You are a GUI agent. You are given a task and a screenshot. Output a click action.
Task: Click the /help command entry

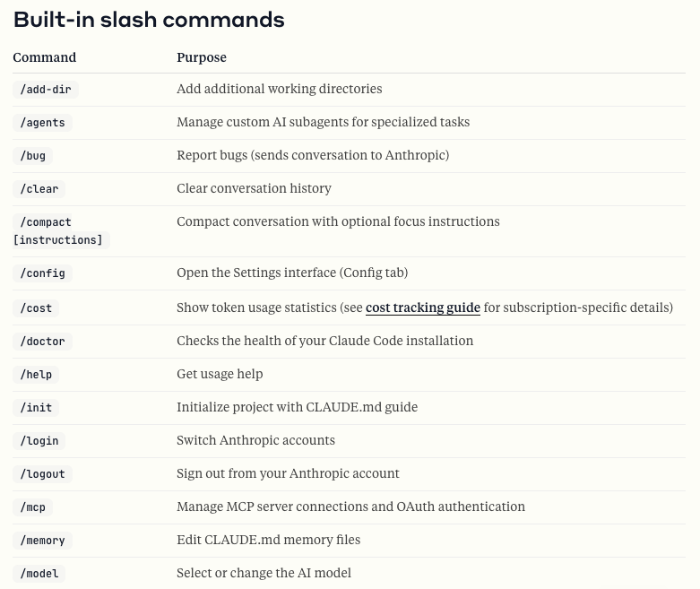(x=36, y=375)
